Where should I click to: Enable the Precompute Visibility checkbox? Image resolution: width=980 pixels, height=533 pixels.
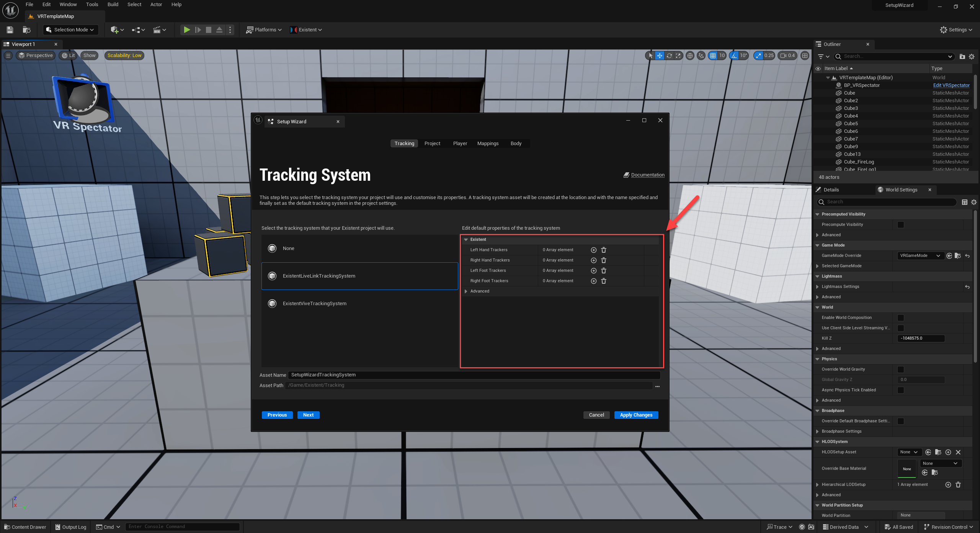pyautogui.click(x=901, y=224)
